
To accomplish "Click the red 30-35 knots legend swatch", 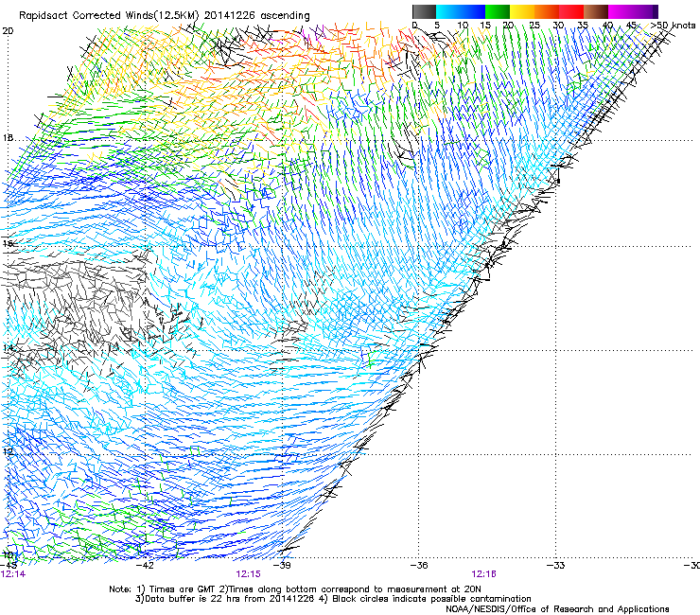I will point(571,11).
